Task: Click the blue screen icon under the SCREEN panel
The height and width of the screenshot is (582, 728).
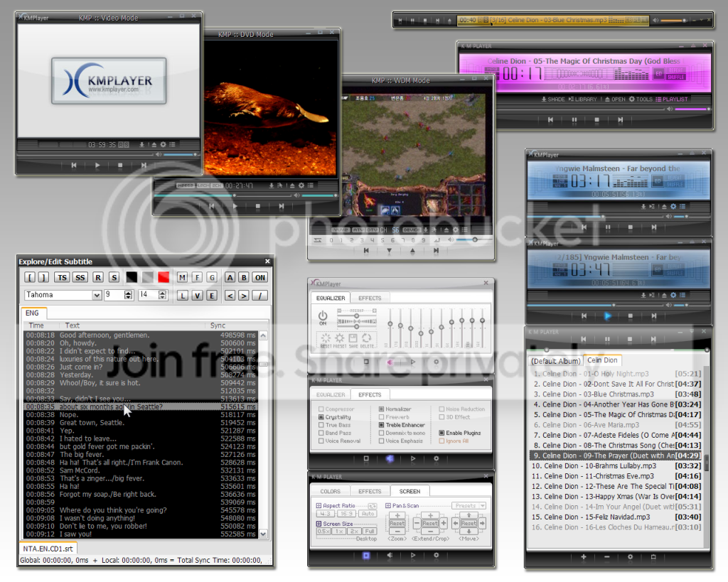Action: point(366,555)
